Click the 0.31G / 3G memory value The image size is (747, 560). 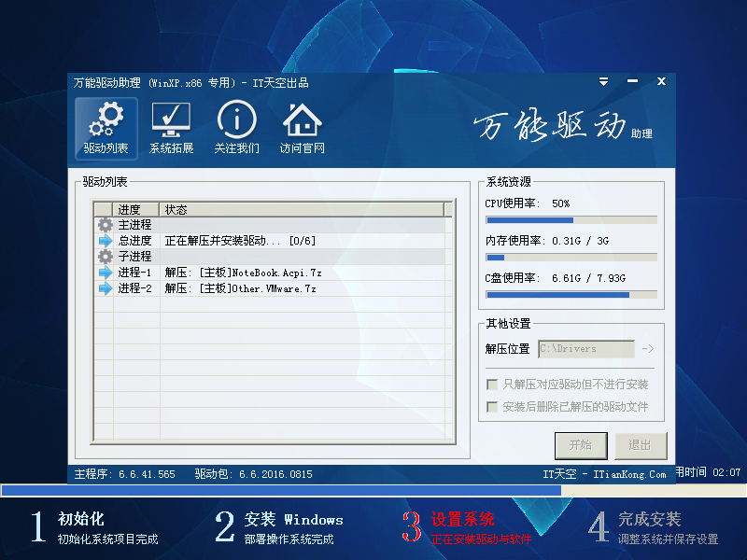[580, 241]
